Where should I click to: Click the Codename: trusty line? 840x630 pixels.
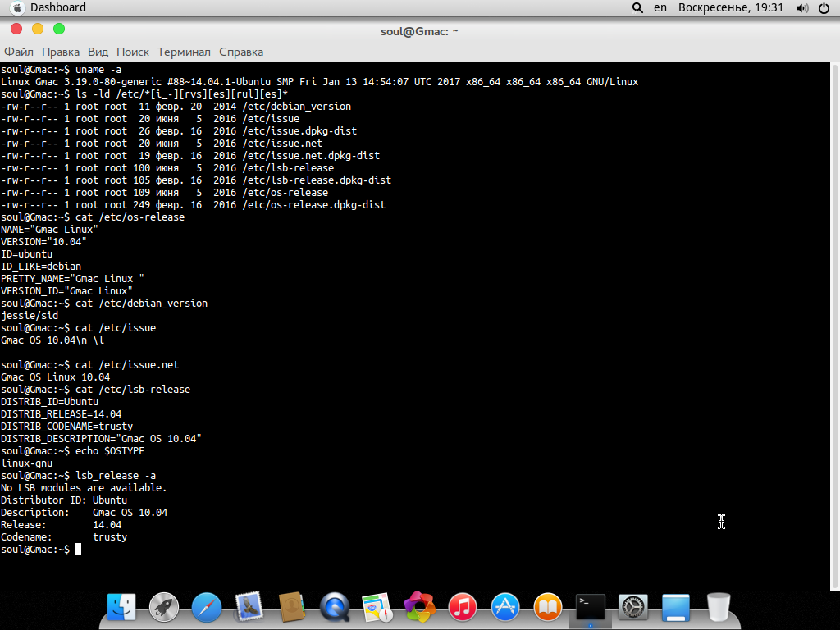[x=64, y=536]
